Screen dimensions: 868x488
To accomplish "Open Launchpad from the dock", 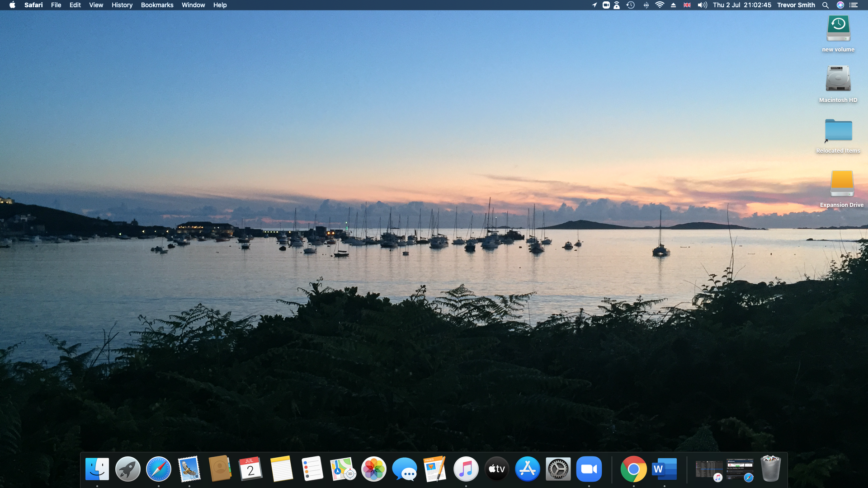I will [x=128, y=469].
